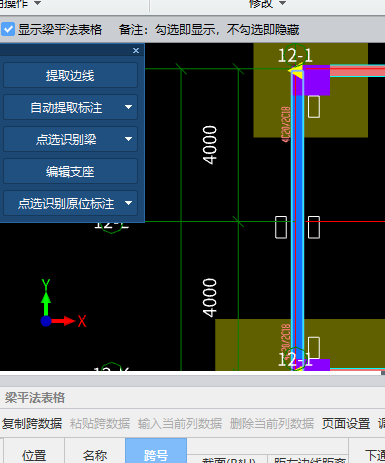The image size is (385, 463).
Task: Click the lower 4000 dimension text
Action: [x=210, y=297]
